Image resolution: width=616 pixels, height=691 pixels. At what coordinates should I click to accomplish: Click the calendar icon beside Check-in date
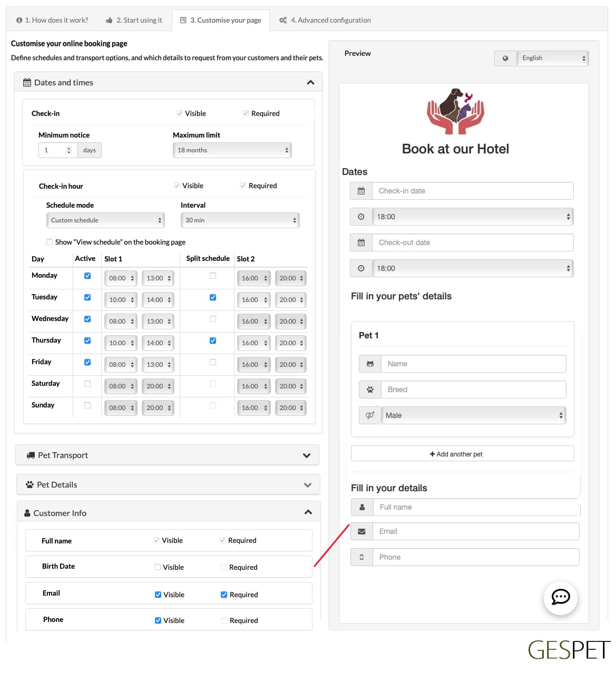(361, 191)
